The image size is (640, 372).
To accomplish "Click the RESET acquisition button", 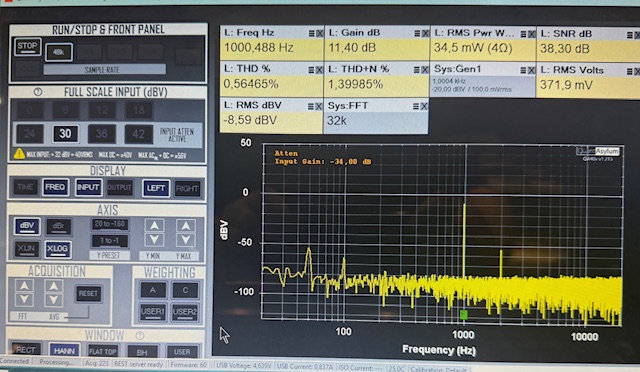I will point(88,293).
